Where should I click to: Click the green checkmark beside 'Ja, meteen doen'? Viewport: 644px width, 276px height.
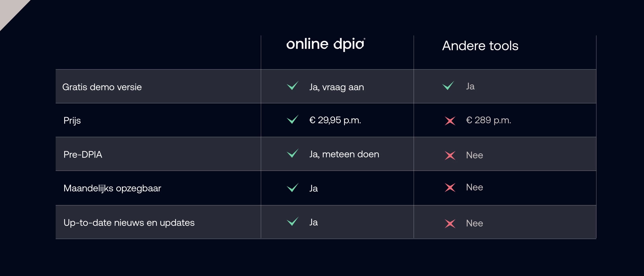293,153
